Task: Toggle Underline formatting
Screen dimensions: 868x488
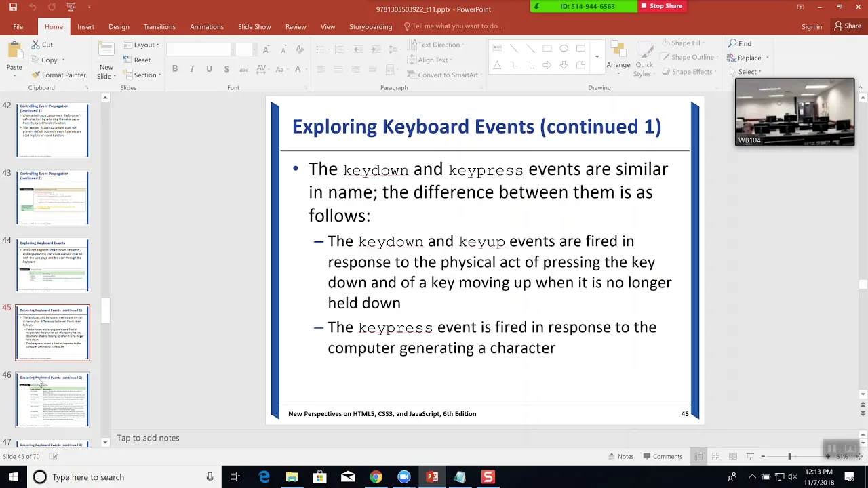Action: pos(209,69)
